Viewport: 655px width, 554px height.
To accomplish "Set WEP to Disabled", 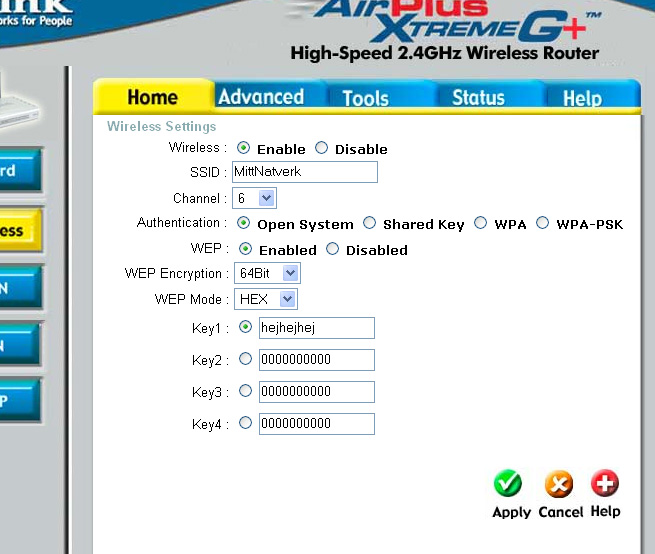I will [x=332, y=249].
